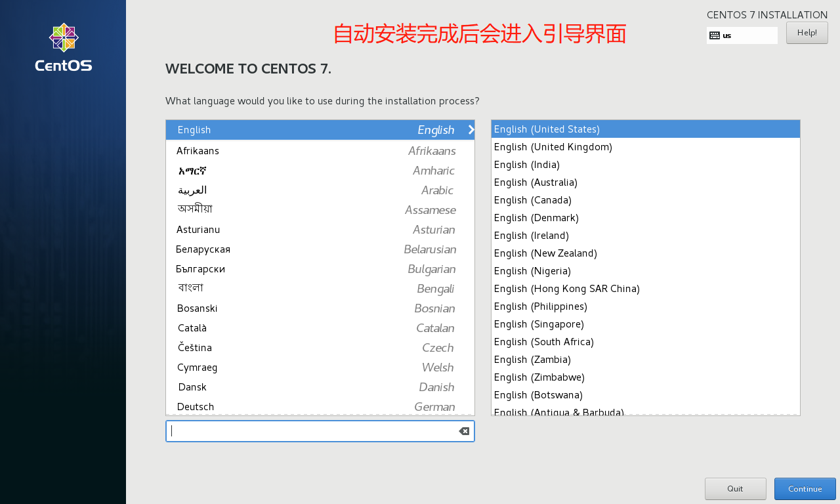This screenshot has width=840, height=504.
Task: Choose English (Botswana) locale
Action: click(646, 395)
